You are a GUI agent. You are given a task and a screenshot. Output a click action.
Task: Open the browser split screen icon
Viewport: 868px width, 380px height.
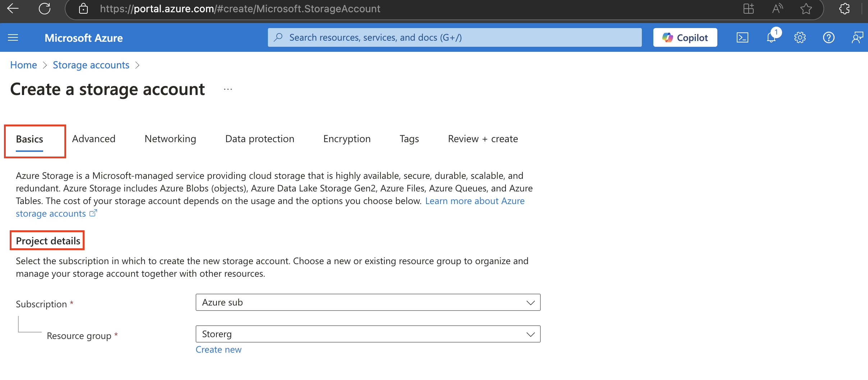coord(749,9)
